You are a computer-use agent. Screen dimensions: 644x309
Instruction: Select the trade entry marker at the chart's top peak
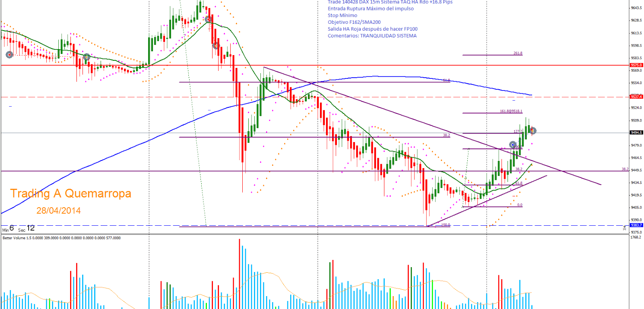(208, 19)
